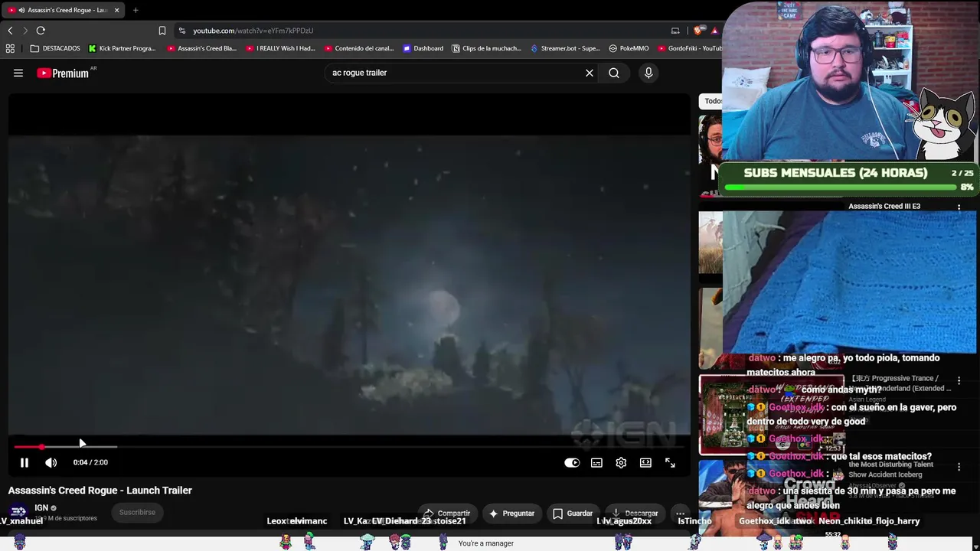Share the video with Compartir
Image resolution: width=980 pixels, height=551 pixels.
(446, 513)
